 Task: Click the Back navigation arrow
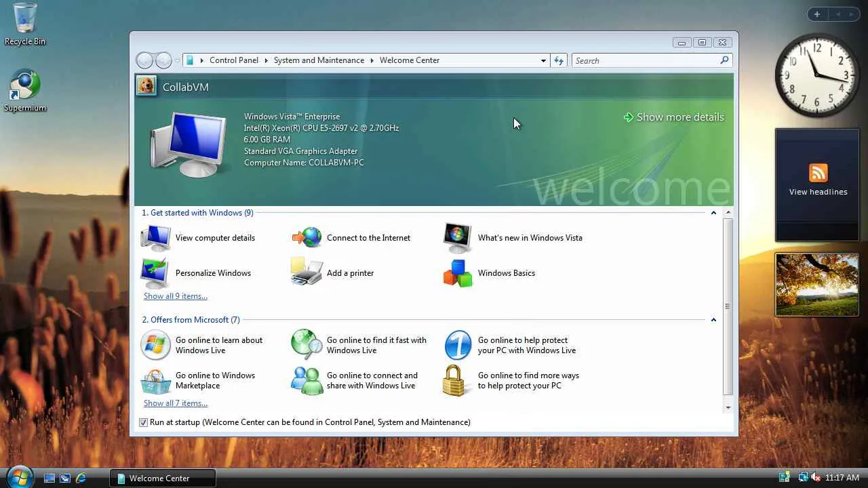point(144,60)
